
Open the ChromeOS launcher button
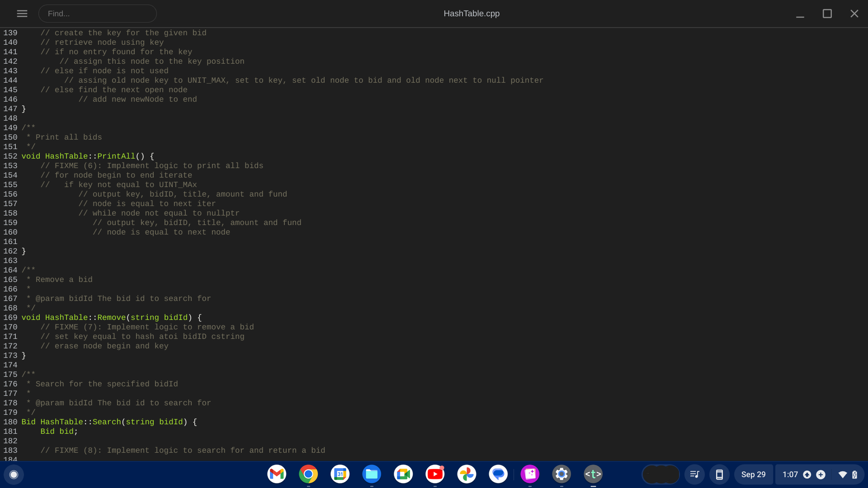14,474
